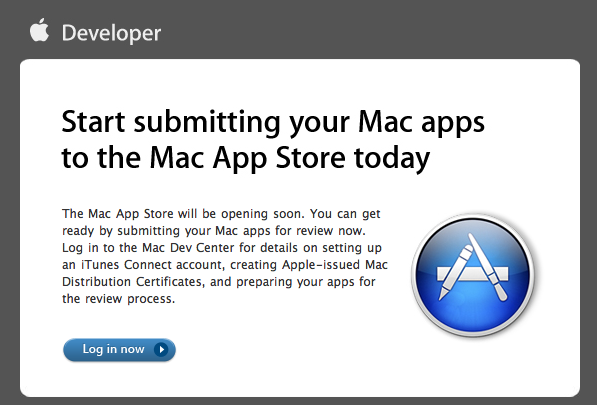Click the 'Apple-issued Mac' text in the paragraph
The height and width of the screenshot is (405, 597).
[x=335, y=265]
